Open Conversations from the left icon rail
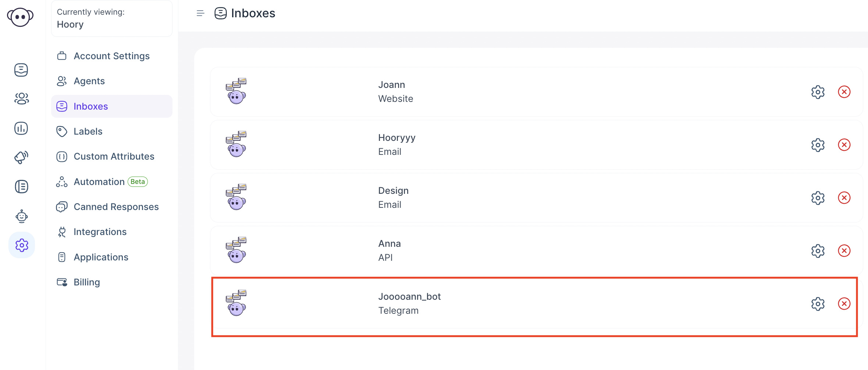This screenshot has width=868, height=370. pos(21,70)
